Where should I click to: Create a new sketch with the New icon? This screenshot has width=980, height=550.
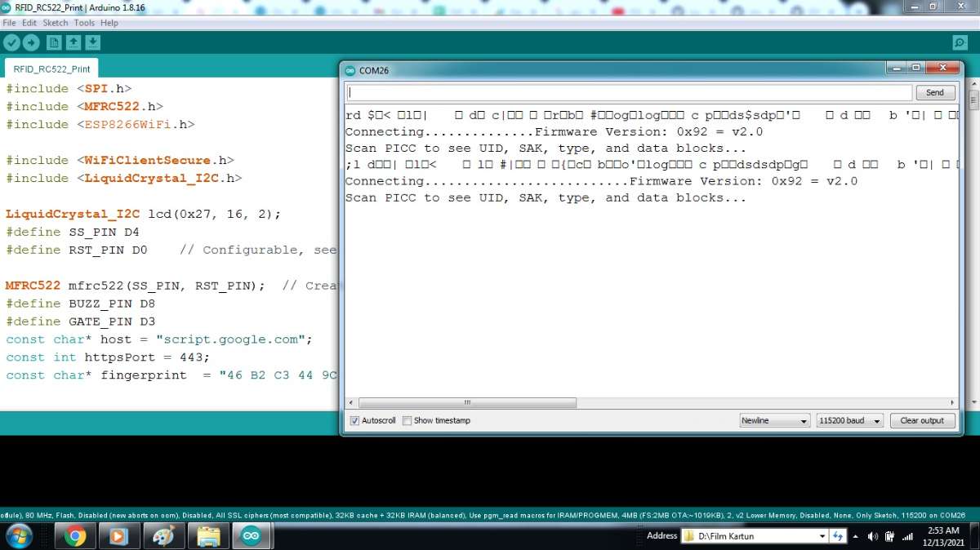click(x=54, y=42)
